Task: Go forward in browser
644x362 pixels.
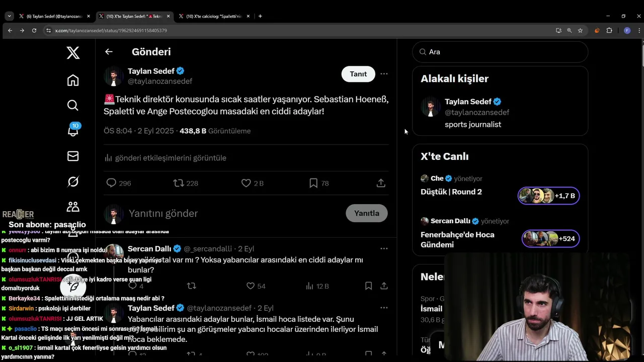Action: [22, 30]
